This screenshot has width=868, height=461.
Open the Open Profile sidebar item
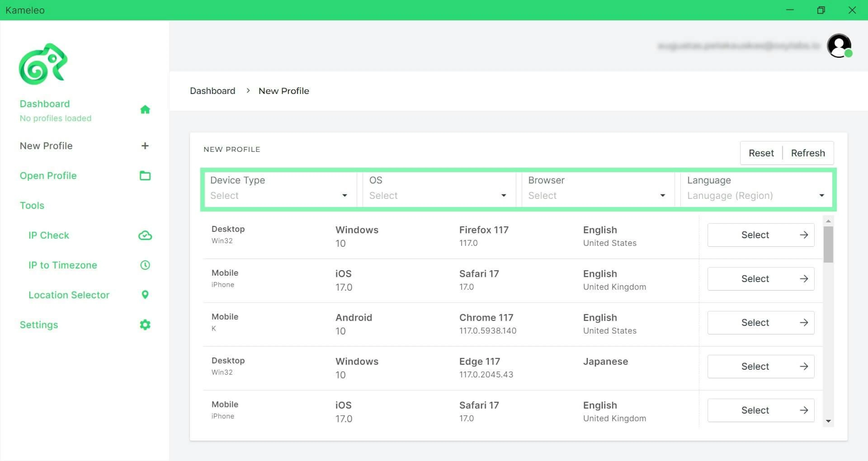tap(48, 176)
